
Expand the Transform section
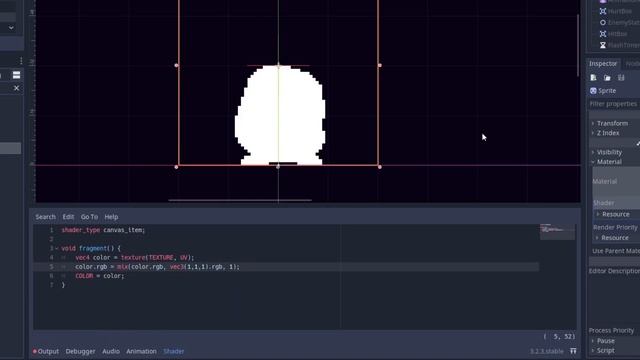click(612, 123)
